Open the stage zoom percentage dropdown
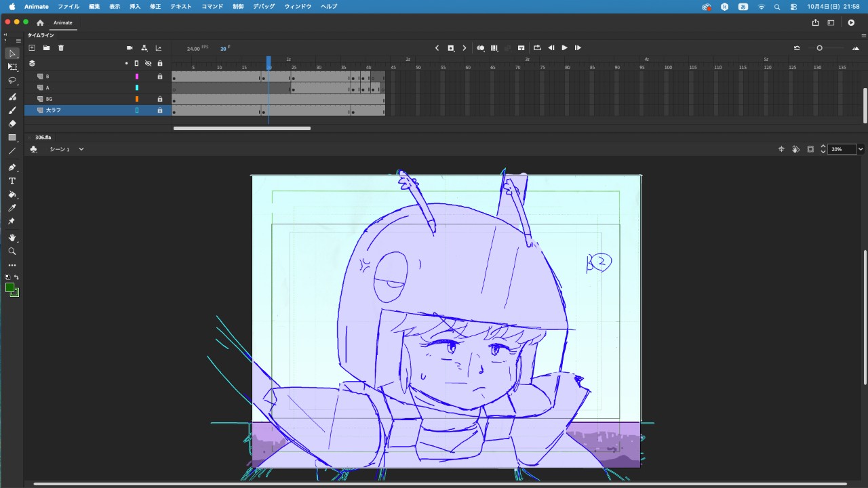 (x=861, y=149)
